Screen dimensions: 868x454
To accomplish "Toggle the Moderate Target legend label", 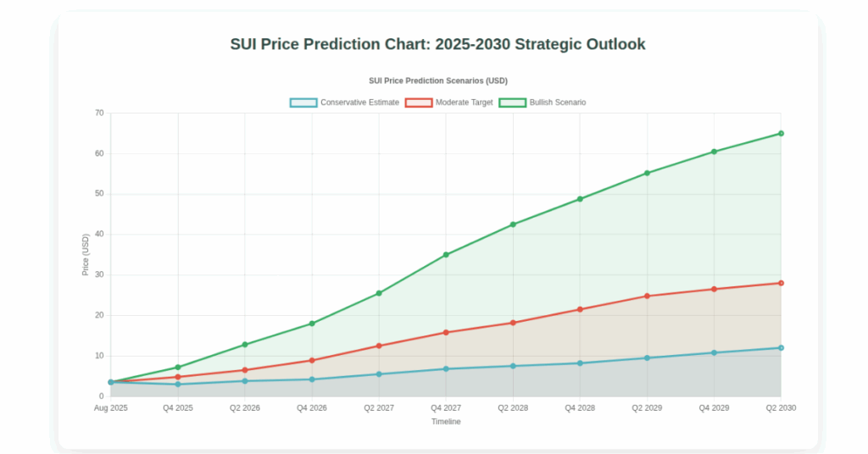I will point(464,102).
